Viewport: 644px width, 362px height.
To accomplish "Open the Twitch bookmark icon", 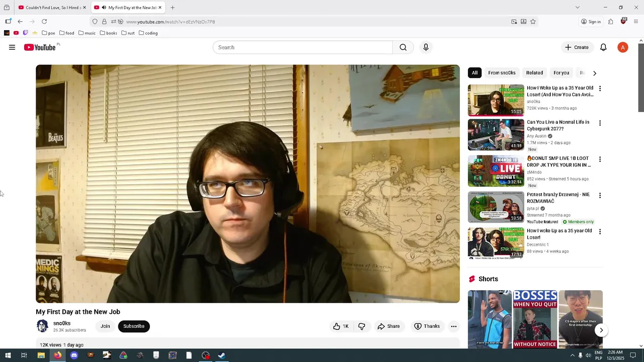I will pos(26,33).
